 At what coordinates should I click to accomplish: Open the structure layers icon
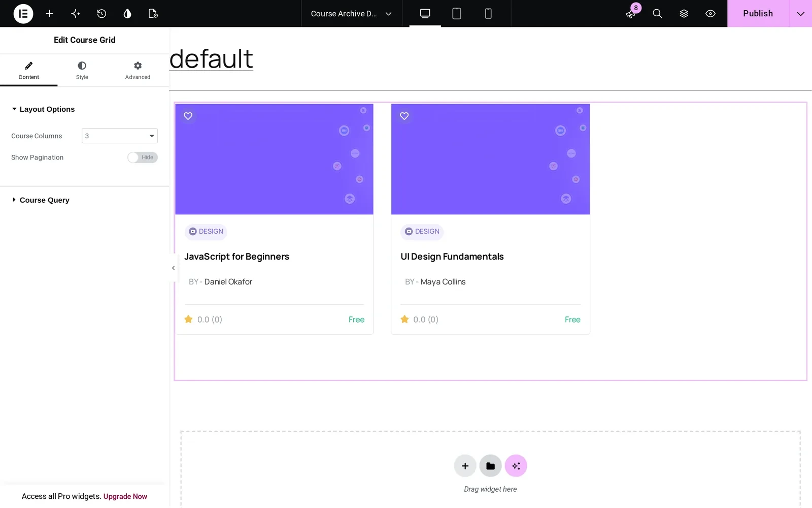pyautogui.click(x=684, y=14)
